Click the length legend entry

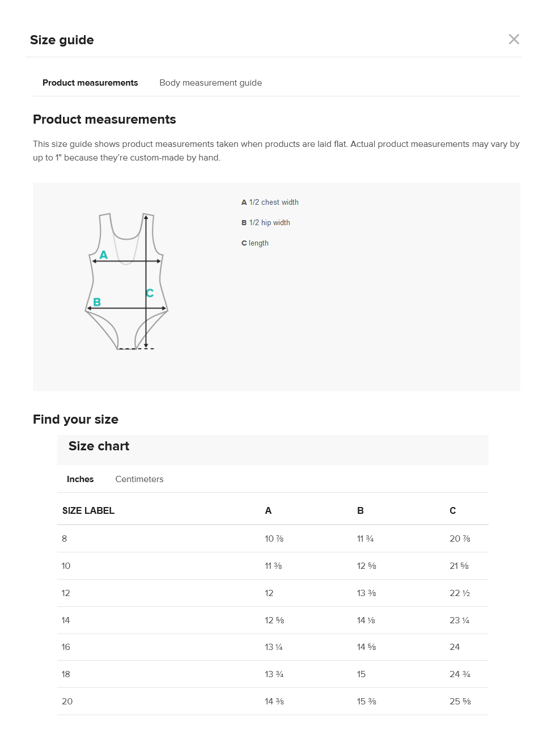[x=255, y=243]
